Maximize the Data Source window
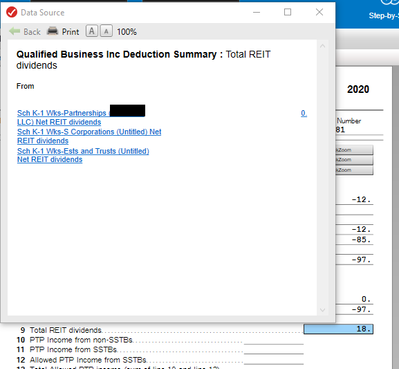Viewport: 399px width, 369px height. click(x=287, y=12)
